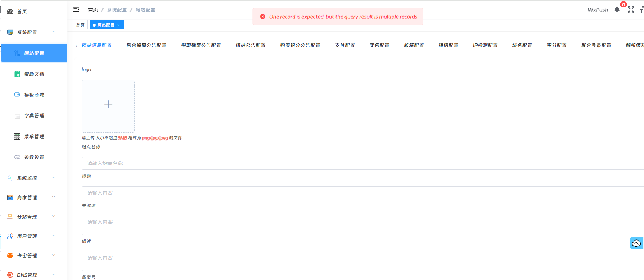The height and width of the screenshot is (280, 644).
Task: Focus the 描述 text area
Action: click(362, 261)
